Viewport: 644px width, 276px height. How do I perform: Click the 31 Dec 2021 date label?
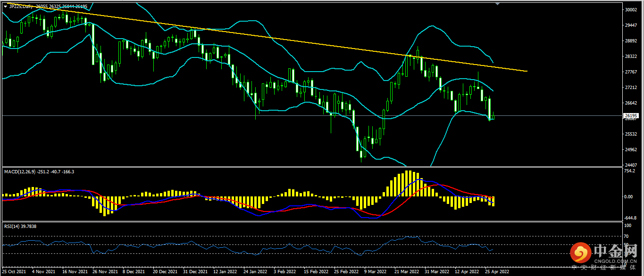click(x=195, y=272)
